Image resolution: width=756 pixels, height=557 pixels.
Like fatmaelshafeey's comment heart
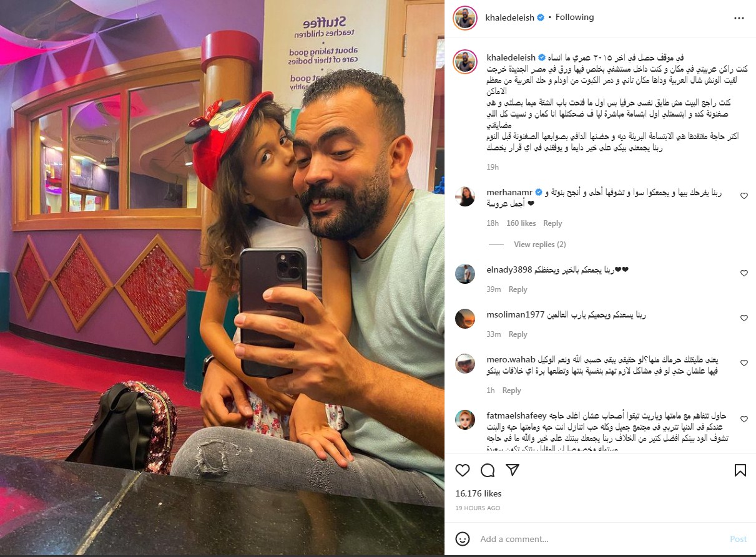[744, 419]
